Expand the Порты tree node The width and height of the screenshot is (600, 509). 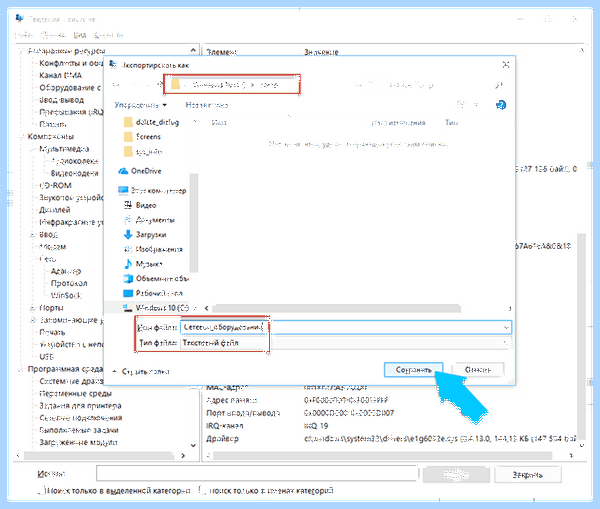pyautogui.click(x=33, y=308)
